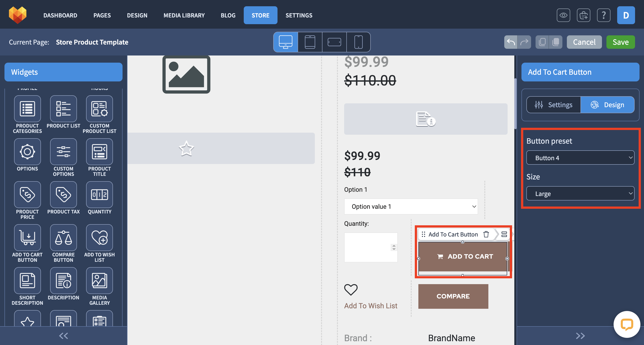644x345 pixels.
Task: Open the Dashboard menu
Action: (60, 15)
